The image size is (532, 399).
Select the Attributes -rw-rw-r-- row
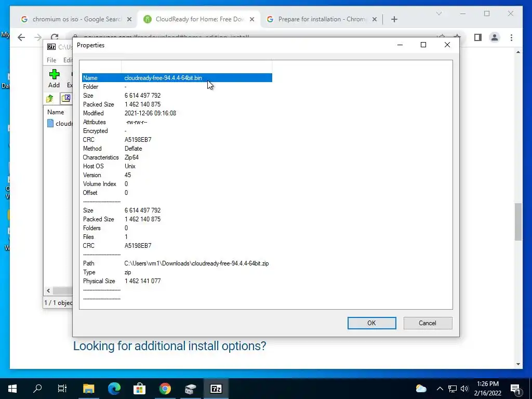[177, 122]
